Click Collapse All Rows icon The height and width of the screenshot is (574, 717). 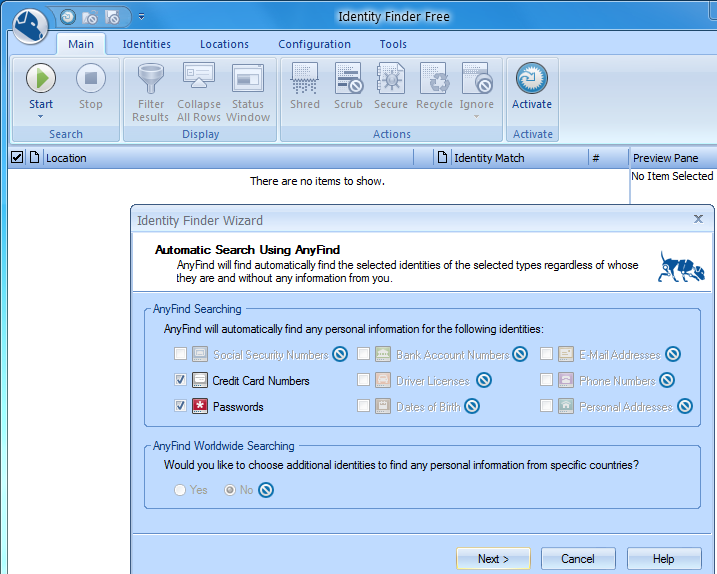[199, 76]
